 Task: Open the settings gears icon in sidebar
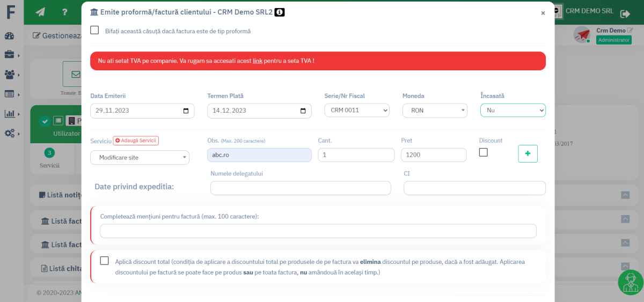click(9, 134)
